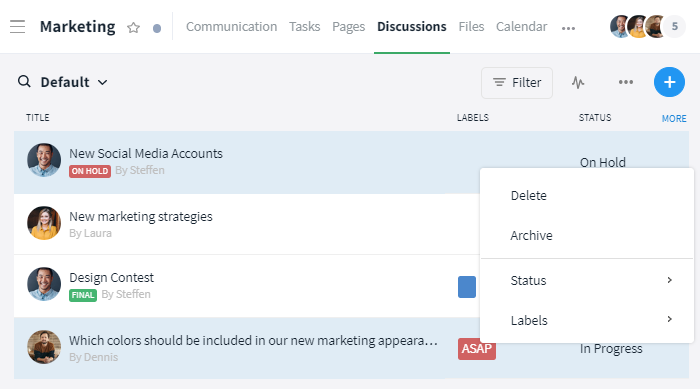Open New Social Media Accounts discussion

[x=146, y=154]
